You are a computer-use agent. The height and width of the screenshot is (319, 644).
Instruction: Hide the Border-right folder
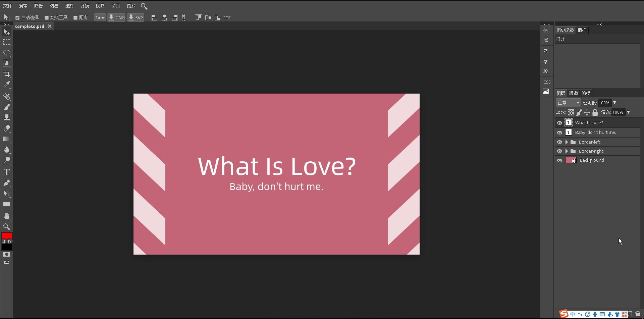click(x=559, y=151)
